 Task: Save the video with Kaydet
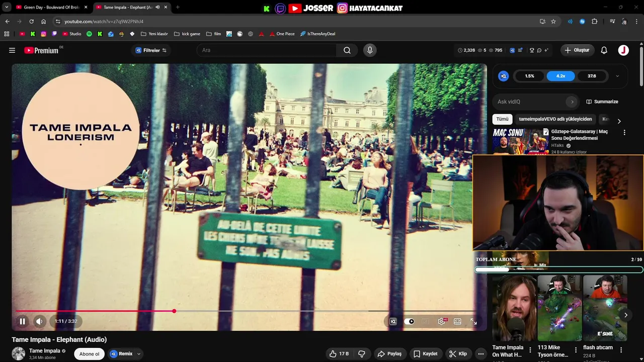point(426,354)
